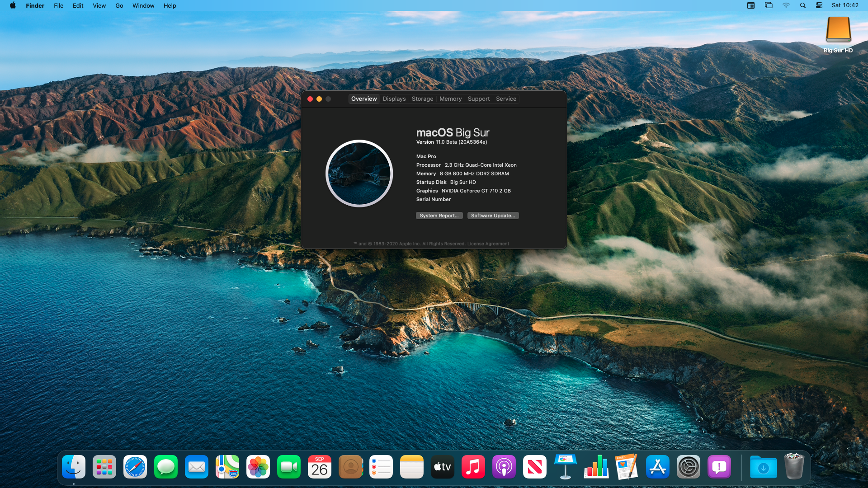Image resolution: width=868 pixels, height=488 pixels.
Task: Click the Wi-Fi status icon
Action: [x=786, y=5]
